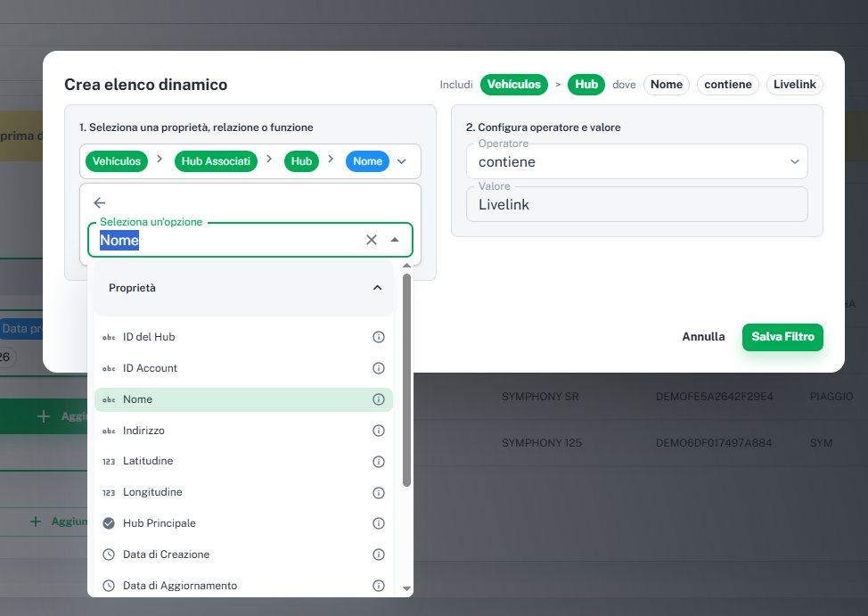Collapse the Seleziona un'opzione dropdown arrow
Viewport: 868px width, 616px height.
(x=395, y=240)
